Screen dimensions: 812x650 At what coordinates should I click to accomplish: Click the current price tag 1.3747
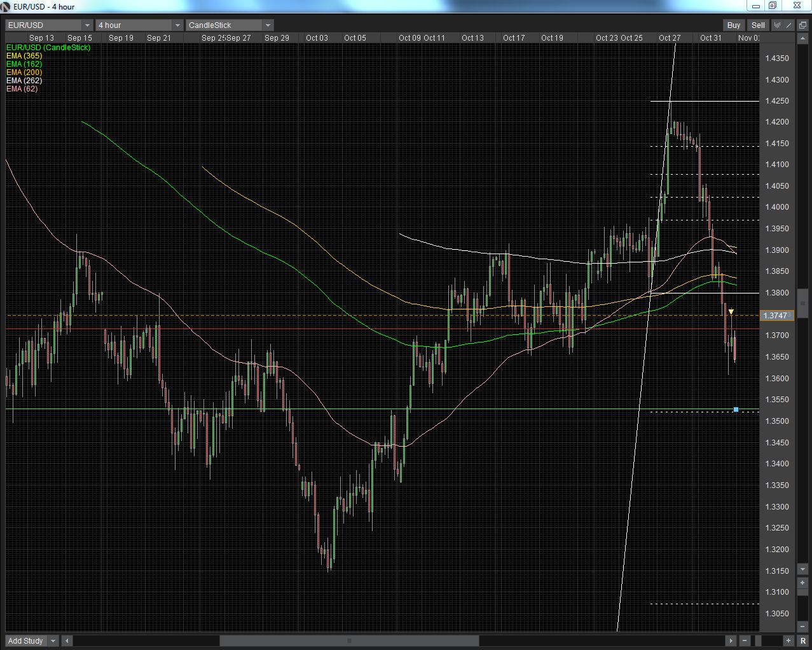coord(778,315)
